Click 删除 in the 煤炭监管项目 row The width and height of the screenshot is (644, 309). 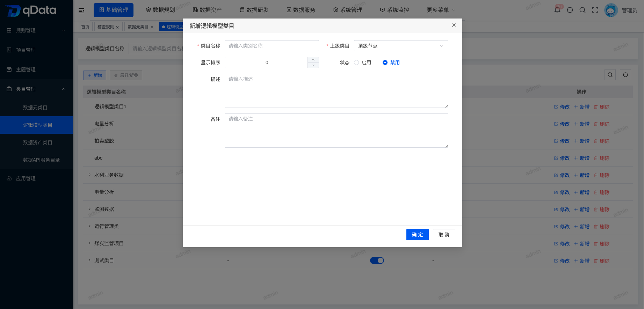coord(602,244)
